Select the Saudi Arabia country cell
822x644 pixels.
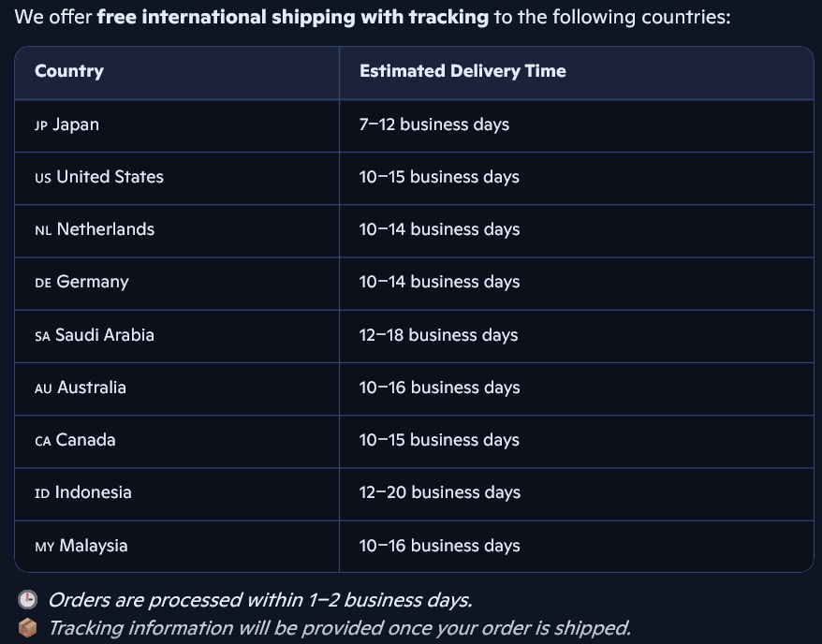[105, 335]
